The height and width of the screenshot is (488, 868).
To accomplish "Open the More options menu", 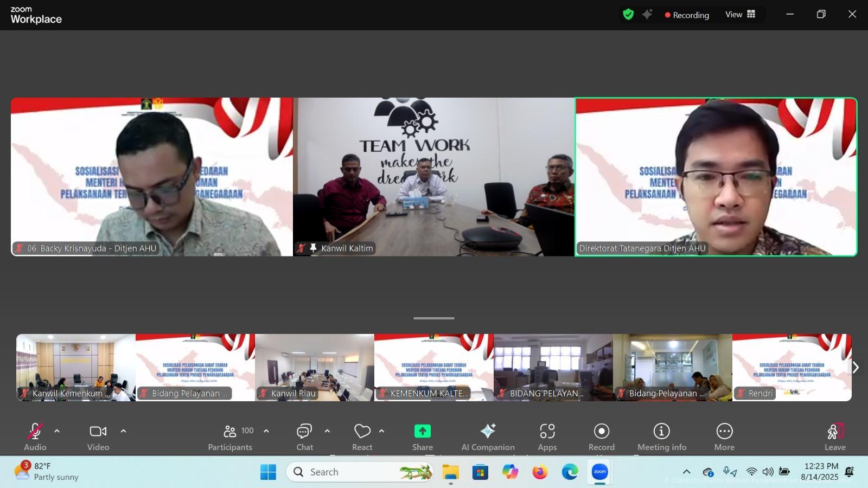I will (x=724, y=437).
